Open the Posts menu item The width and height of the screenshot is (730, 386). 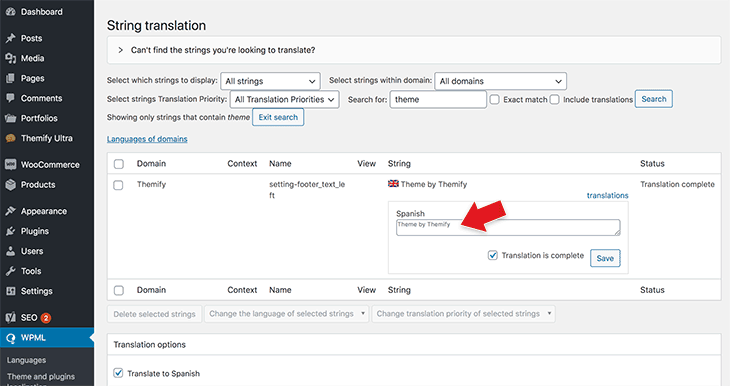[47, 38]
